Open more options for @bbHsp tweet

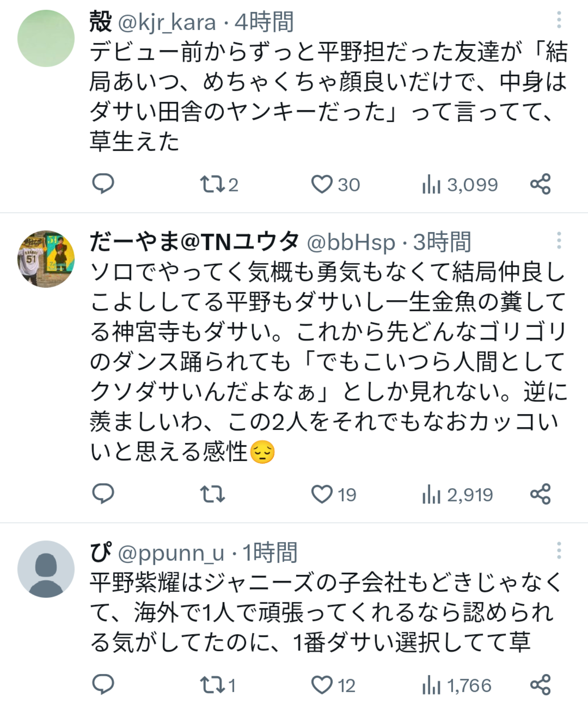click(559, 240)
